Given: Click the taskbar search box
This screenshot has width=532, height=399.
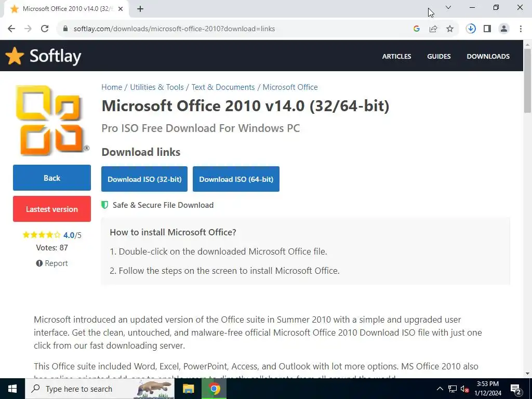Looking at the screenshot, I should coord(100,389).
